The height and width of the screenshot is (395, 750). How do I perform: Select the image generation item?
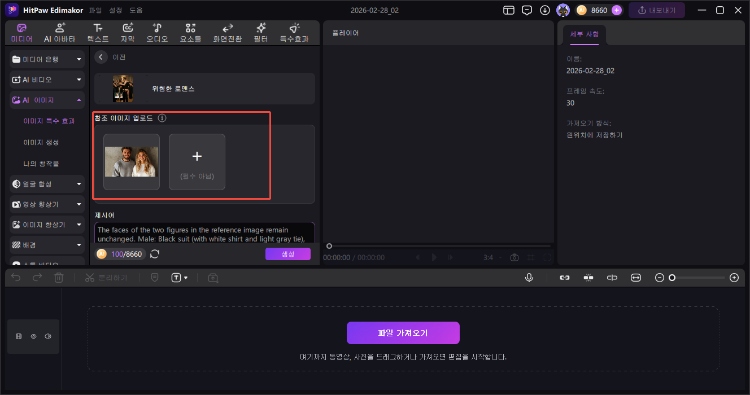(41, 142)
